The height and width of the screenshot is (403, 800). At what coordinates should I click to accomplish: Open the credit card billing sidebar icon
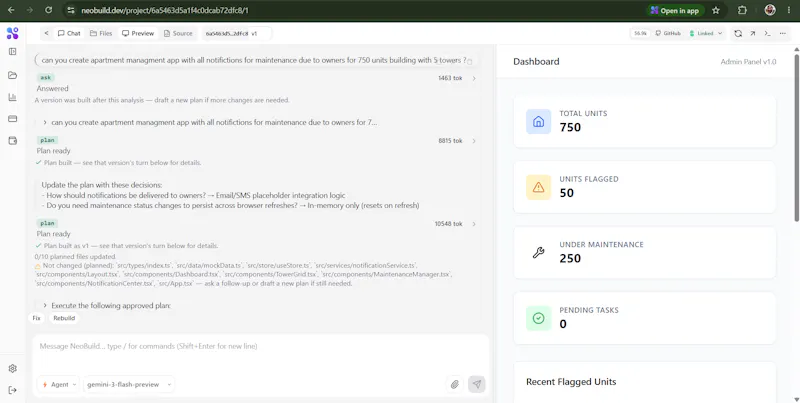[x=13, y=119]
